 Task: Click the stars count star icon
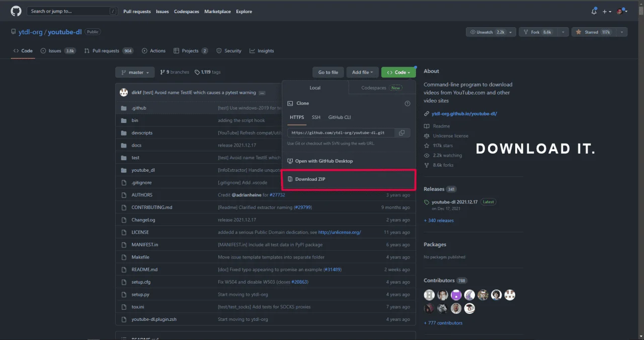[427, 146]
